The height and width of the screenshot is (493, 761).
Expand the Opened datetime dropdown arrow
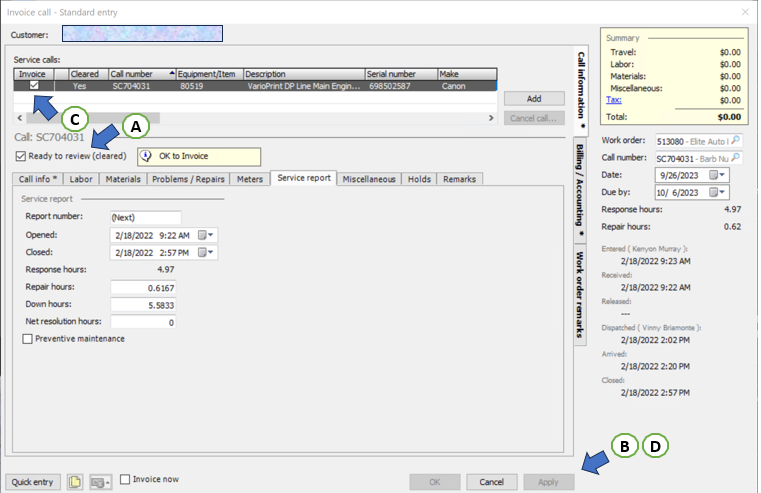211,235
